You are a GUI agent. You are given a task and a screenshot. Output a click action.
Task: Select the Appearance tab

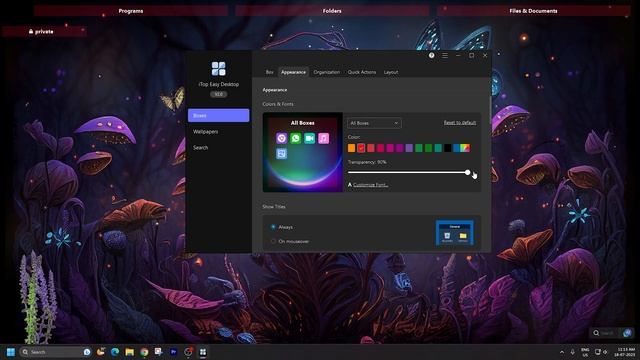point(293,72)
